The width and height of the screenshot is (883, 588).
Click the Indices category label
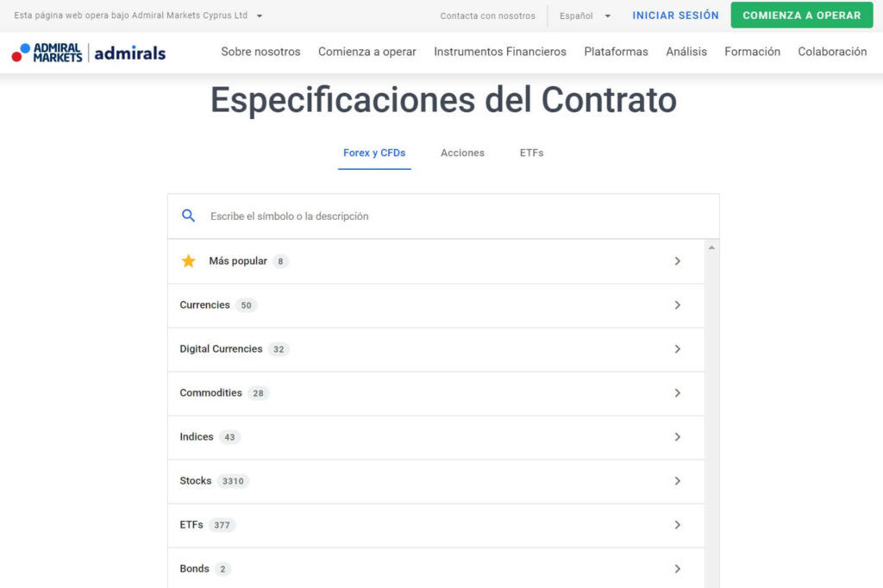point(197,436)
